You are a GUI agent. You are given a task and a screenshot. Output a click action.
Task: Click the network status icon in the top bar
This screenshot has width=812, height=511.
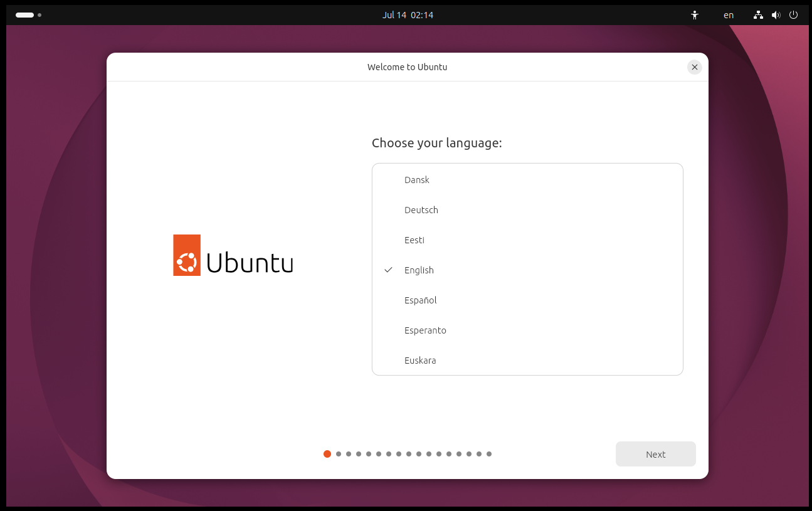(758, 15)
